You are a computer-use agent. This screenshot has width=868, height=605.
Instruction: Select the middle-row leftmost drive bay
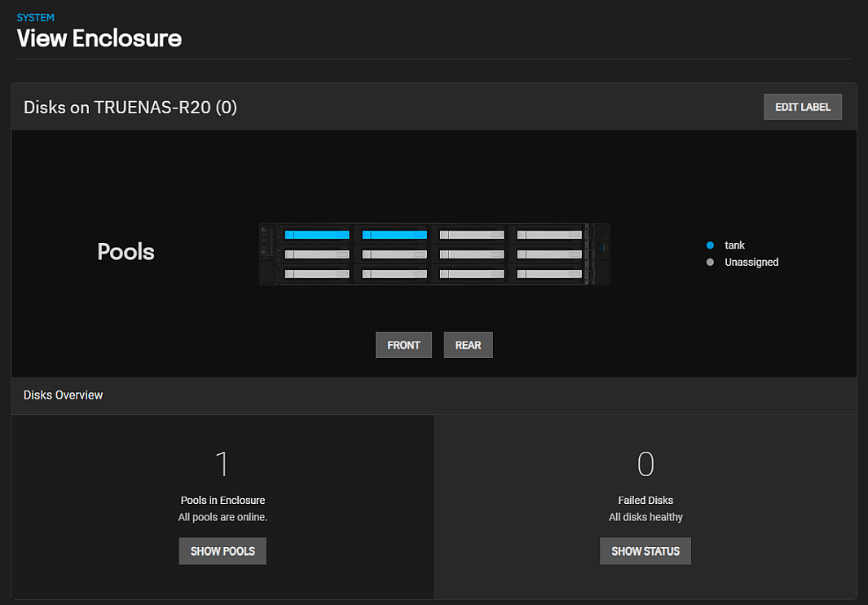coord(317,254)
